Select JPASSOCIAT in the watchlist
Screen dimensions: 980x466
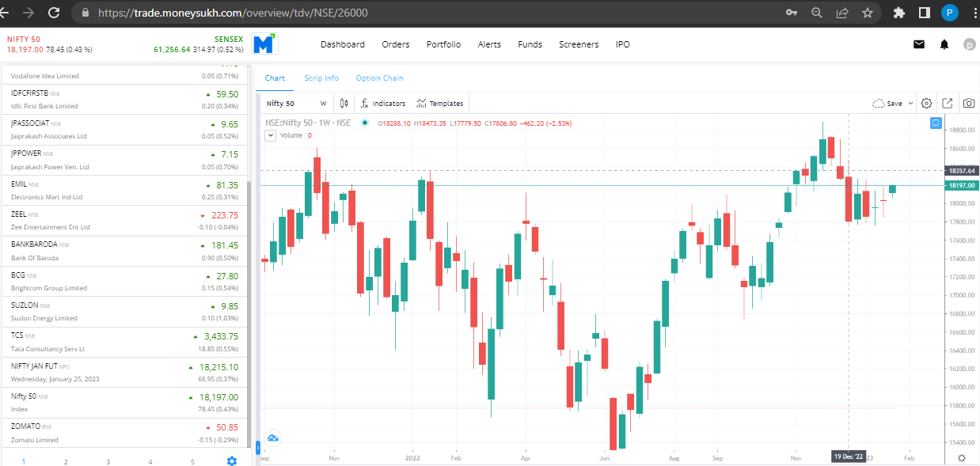pos(124,130)
